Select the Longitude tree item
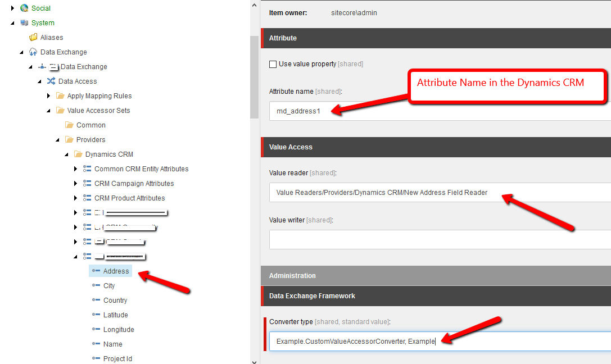Image resolution: width=611 pixels, height=364 pixels. [119, 329]
